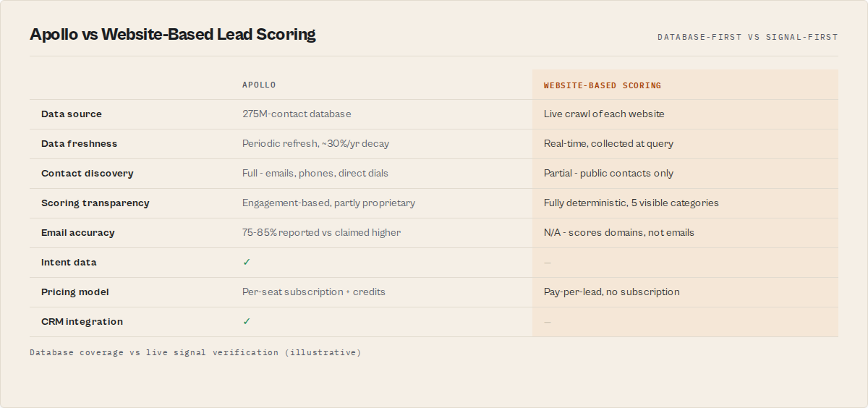Click the '275M-contact database' cell
Screen dimensions: 868x408
point(297,114)
